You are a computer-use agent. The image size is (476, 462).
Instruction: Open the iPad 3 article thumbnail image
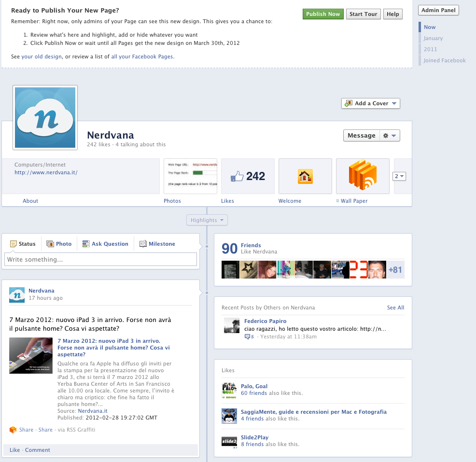[x=31, y=355]
